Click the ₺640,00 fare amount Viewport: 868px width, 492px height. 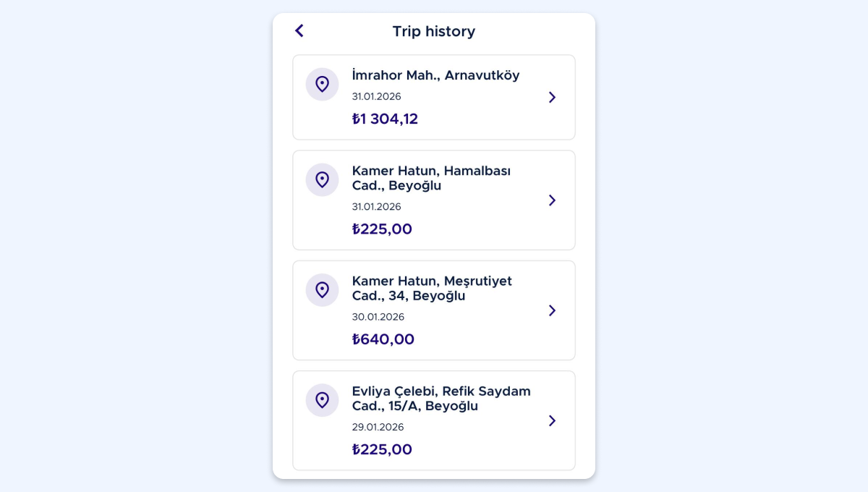click(x=383, y=339)
